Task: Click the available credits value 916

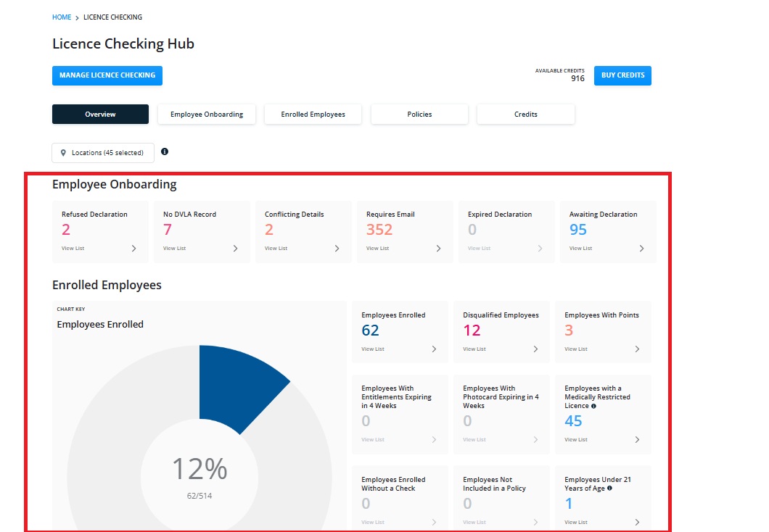Action: (x=577, y=78)
